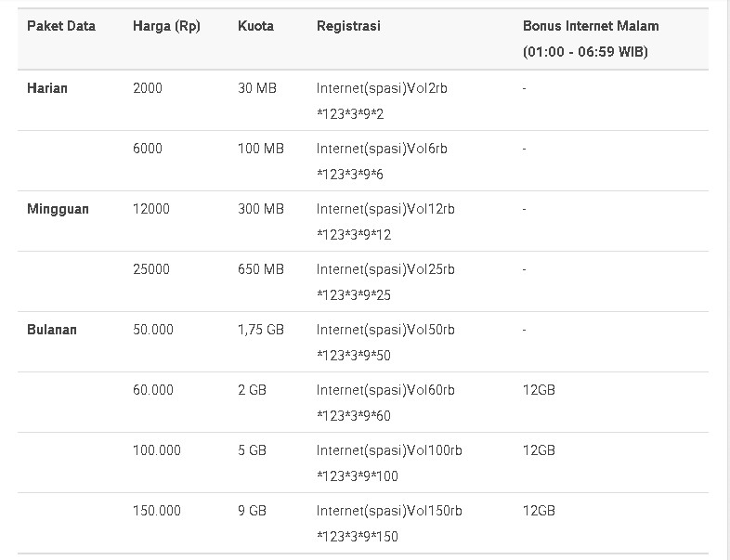Click the 12GB bonus in the 60.000 row
This screenshot has height=560, width=730.
pyautogui.click(x=539, y=390)
